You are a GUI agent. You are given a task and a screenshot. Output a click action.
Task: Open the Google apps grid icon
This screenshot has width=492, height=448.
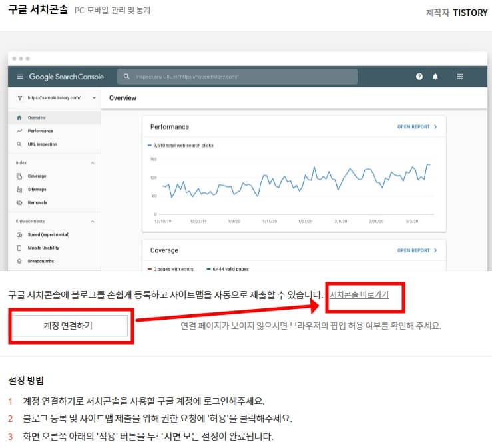pos(459,77)
